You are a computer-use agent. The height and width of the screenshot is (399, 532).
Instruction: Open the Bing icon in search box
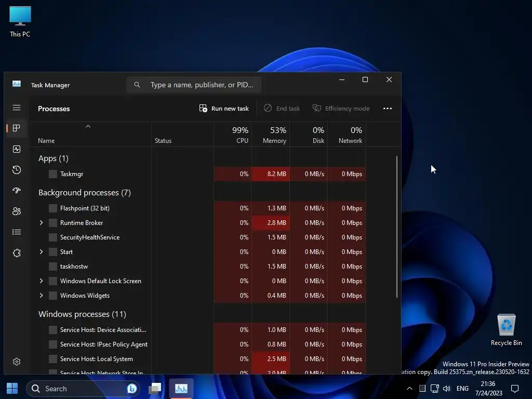click(131, 389)
